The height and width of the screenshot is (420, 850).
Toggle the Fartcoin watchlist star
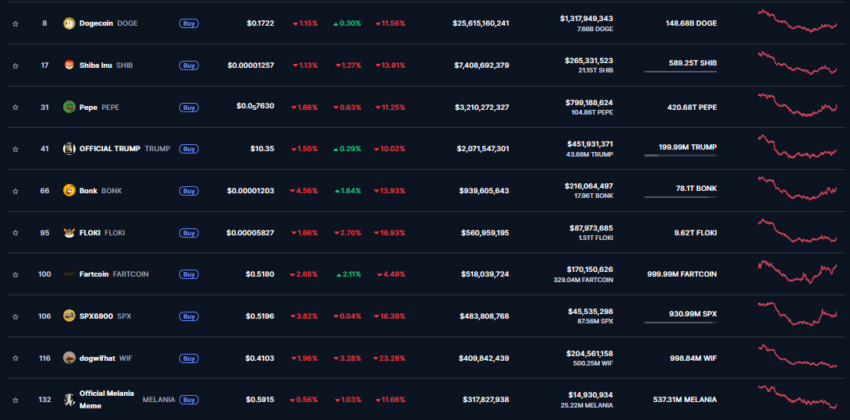15,274
